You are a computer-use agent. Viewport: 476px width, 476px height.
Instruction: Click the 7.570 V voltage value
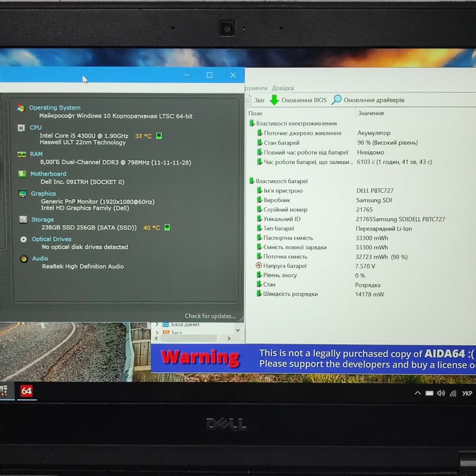[365, 266]
